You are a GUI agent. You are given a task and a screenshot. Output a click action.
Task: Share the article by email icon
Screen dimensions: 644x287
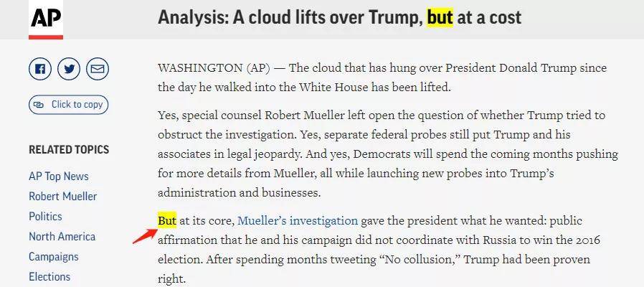click(x=98, y=69)
